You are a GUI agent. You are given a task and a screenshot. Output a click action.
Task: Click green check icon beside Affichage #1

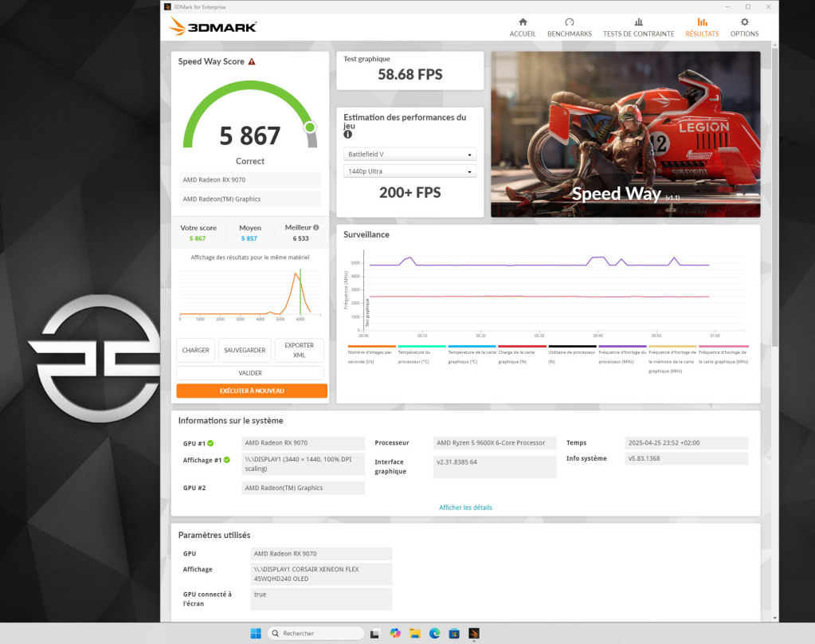pyautogui.click(x=226, y=460)
